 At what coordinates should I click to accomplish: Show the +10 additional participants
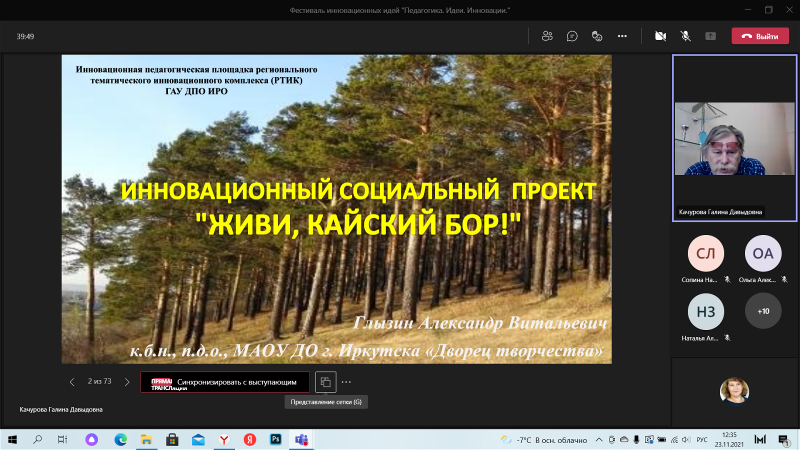763,311
